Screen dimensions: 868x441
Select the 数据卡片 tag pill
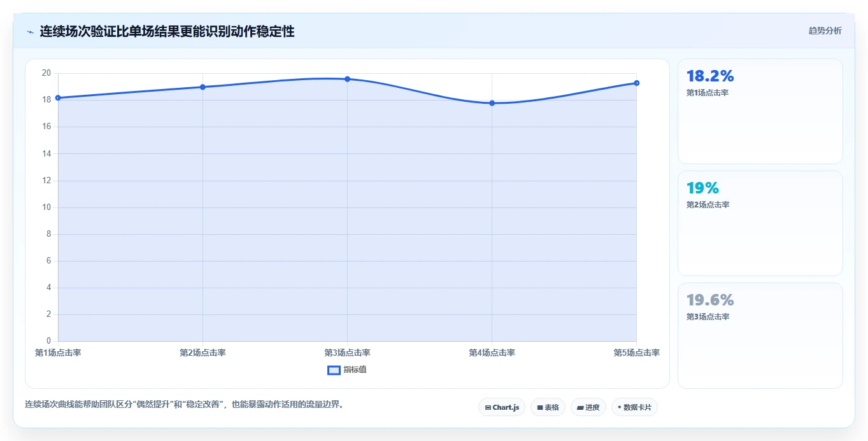click(x=634, y=407)
